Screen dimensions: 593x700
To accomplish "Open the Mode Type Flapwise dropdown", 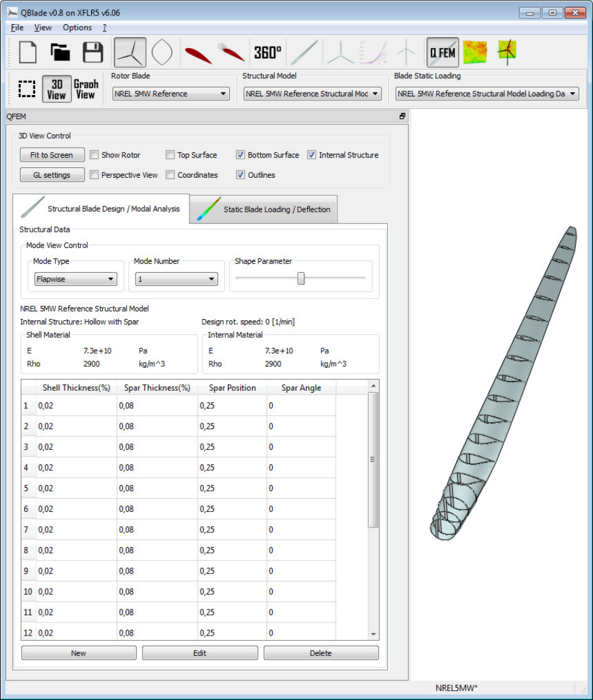I will 76,279.
